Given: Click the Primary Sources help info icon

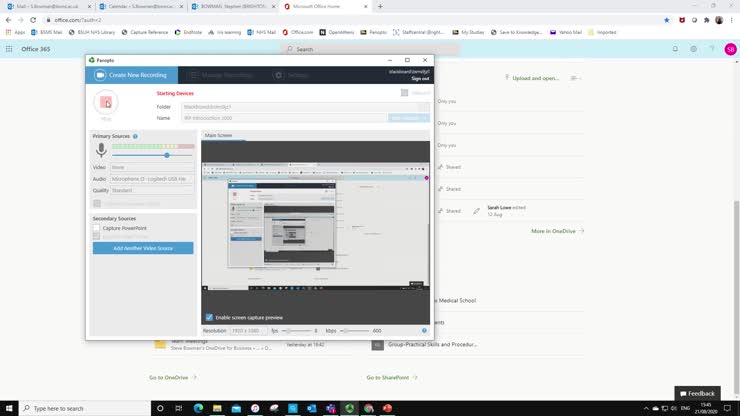Looking at the screenshot, I should pos(135,136).
